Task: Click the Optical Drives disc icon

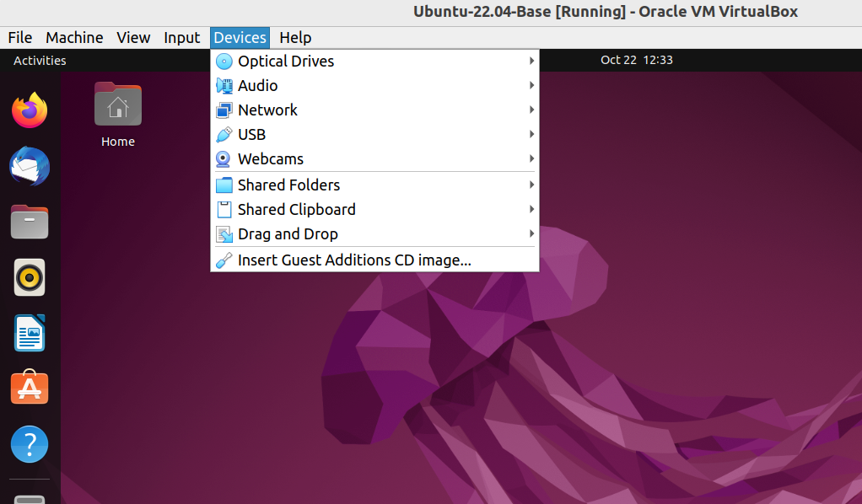Action: point(224,61)
